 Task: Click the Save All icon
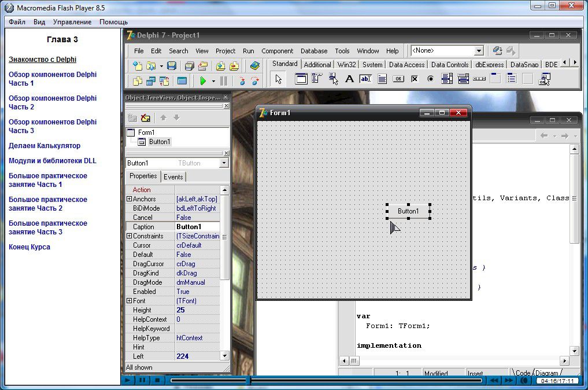(x=190, y=66)
